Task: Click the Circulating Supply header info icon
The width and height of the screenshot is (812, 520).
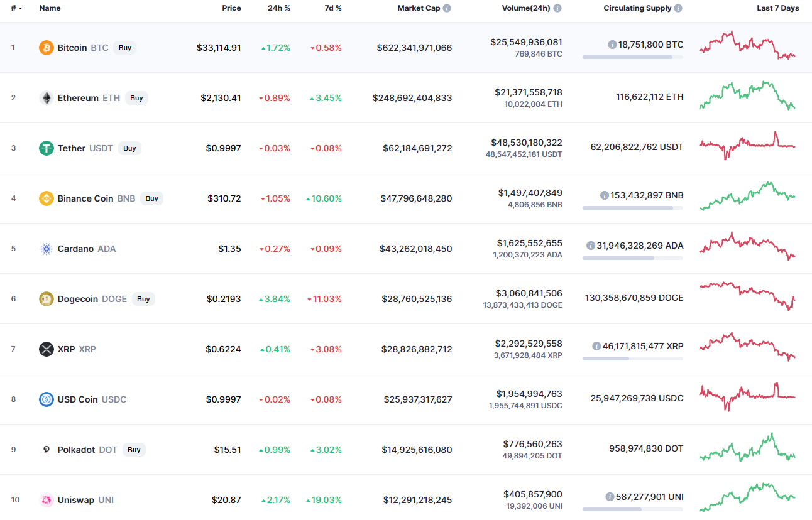Action: click(678, 8)
